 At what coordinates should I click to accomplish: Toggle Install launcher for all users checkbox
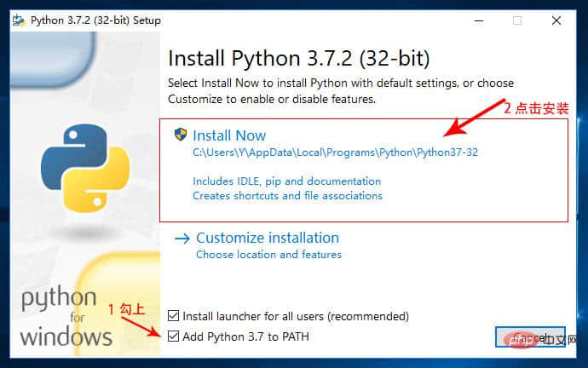[173, 316]
